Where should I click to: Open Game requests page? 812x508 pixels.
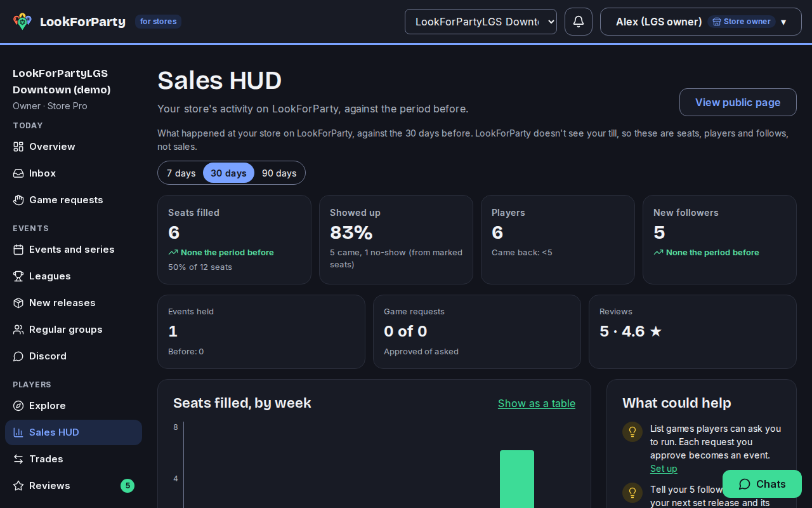[x=74, y=200]
